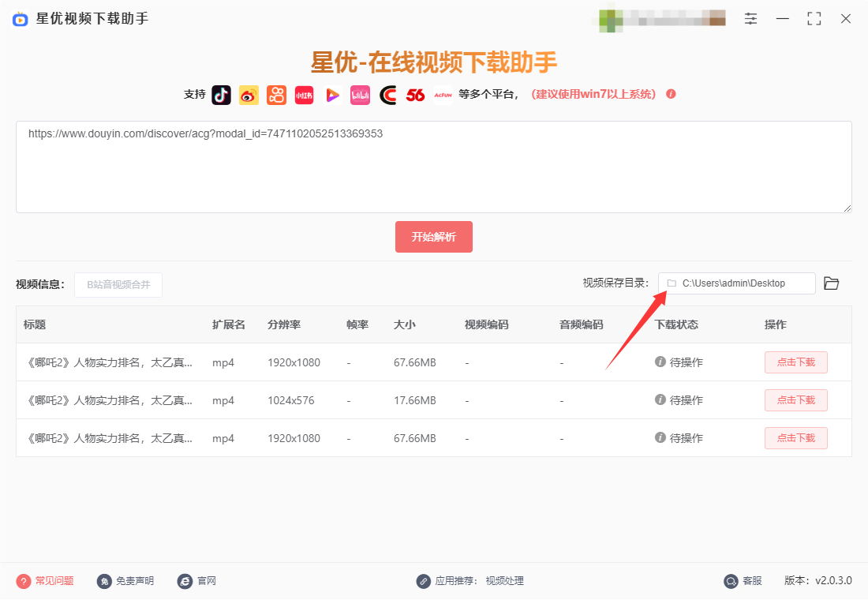Open the 常见问题 link
Image resolution: width=868 pixels, height=600 pixels.
(x=54, y=581)
